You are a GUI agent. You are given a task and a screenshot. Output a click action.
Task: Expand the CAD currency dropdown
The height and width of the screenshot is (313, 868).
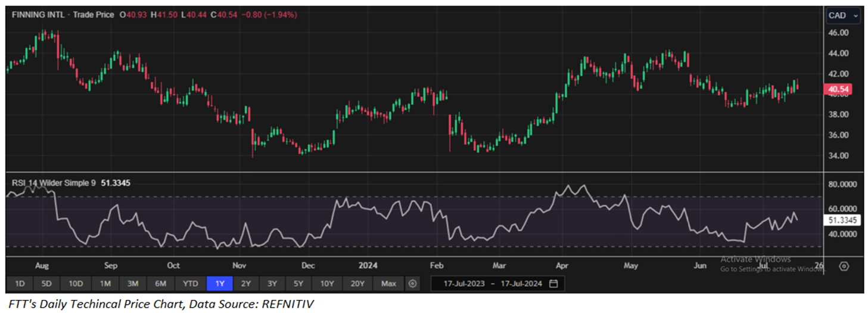coord(842,15)
